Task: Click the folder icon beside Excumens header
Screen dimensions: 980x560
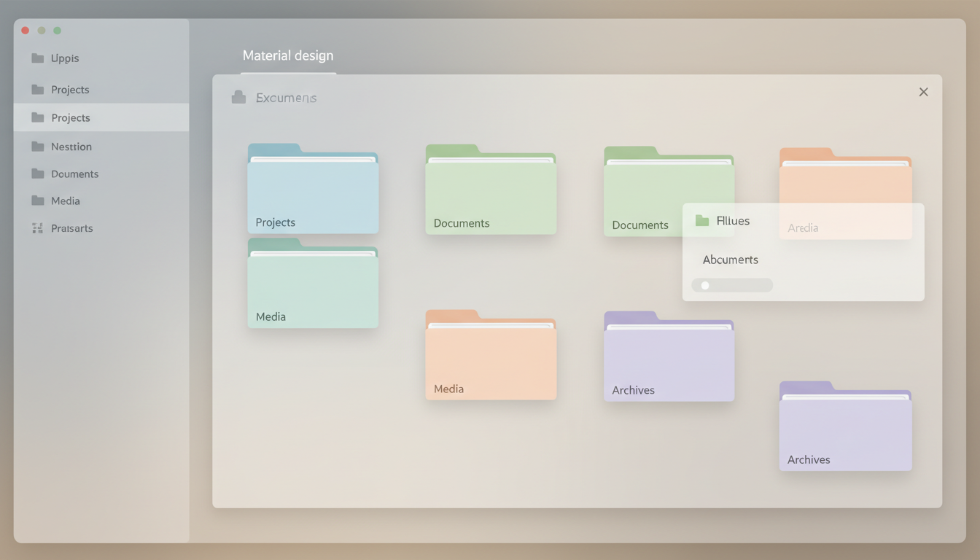Action: (x=238, y=96)
